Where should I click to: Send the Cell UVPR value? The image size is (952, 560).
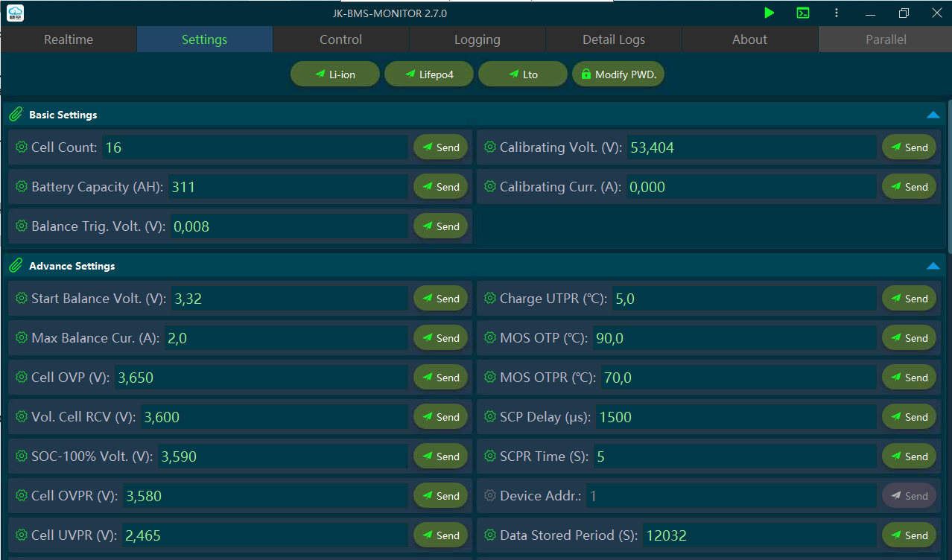441,535
